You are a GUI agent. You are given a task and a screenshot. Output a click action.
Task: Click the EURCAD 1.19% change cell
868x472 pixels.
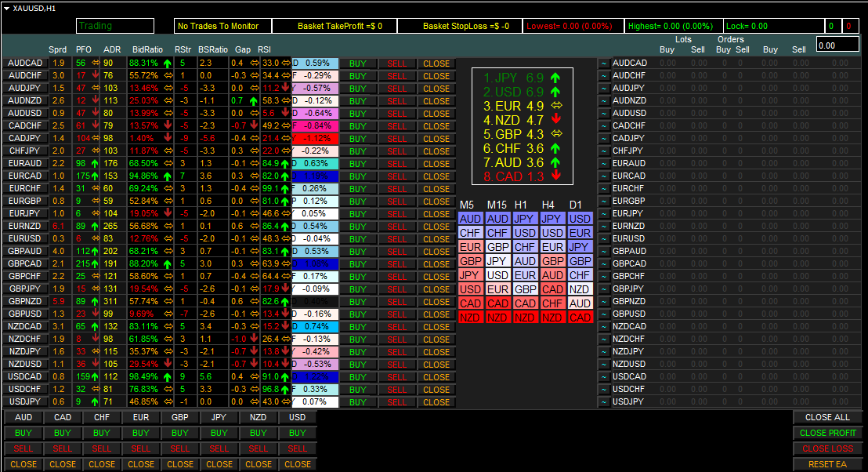coord(315,176)
